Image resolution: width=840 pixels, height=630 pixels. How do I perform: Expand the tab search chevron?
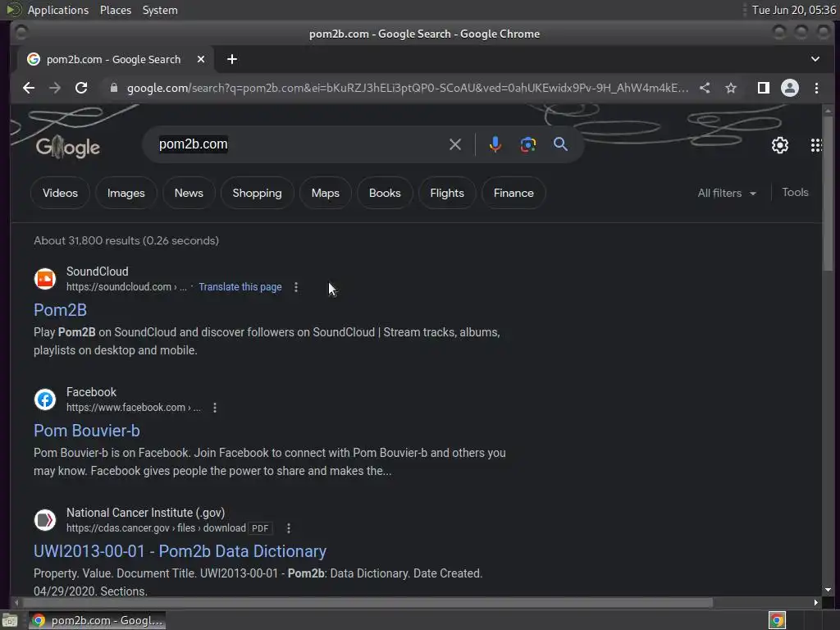coord(815,59)
